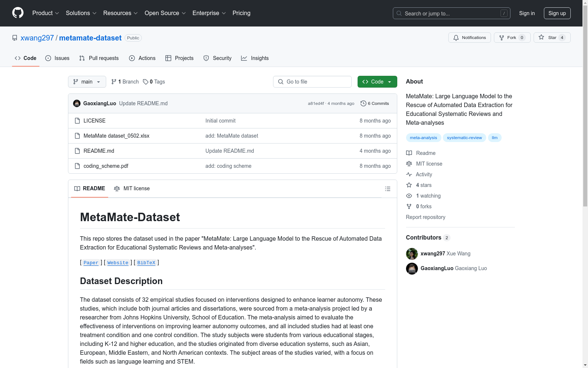Open the metamate-dataset repository link

pyautogui.click(x=90, y=38)
